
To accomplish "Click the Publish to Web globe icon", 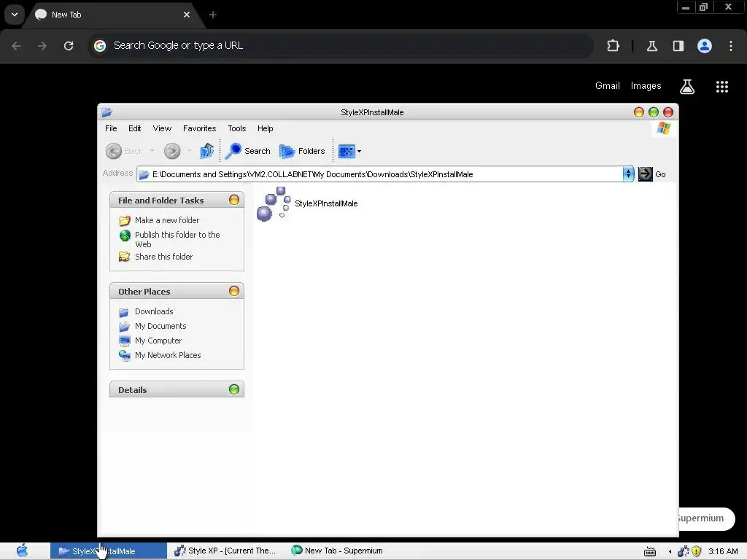I will tap(125, 236).
